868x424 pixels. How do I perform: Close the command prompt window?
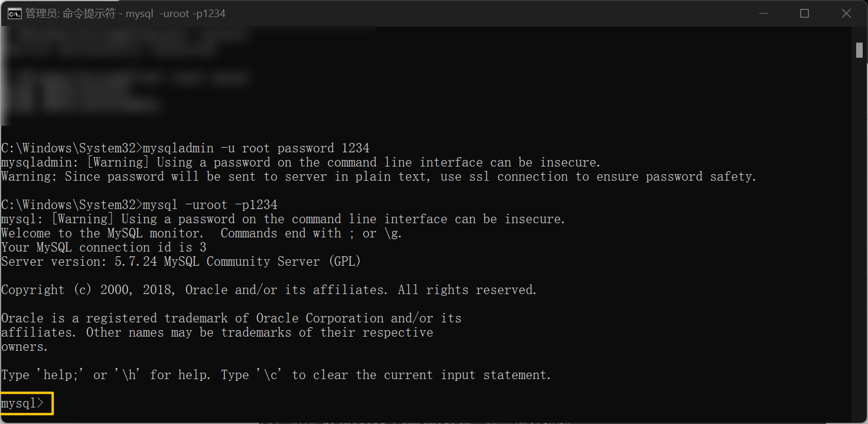click(x=846, y=12)
